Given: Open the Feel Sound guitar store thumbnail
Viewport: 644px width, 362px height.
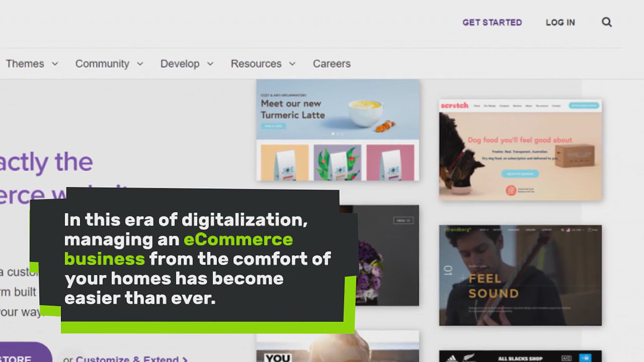Looking at the screenshot, I should click(520, 275).
